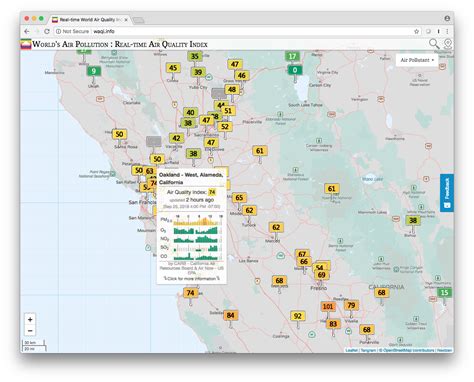Open the Chrome profile avatar icon

point(447,18)
